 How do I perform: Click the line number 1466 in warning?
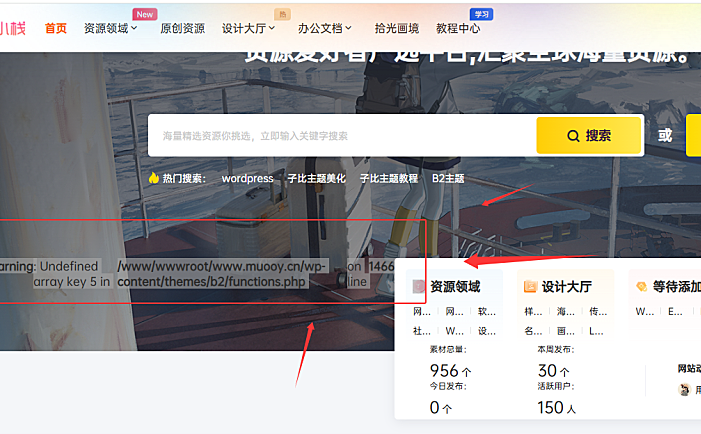381,266
